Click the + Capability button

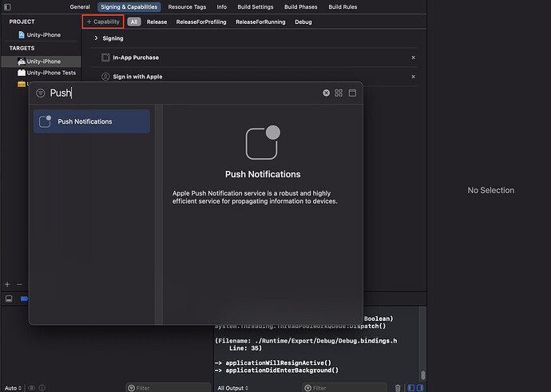tap(103, 22)
